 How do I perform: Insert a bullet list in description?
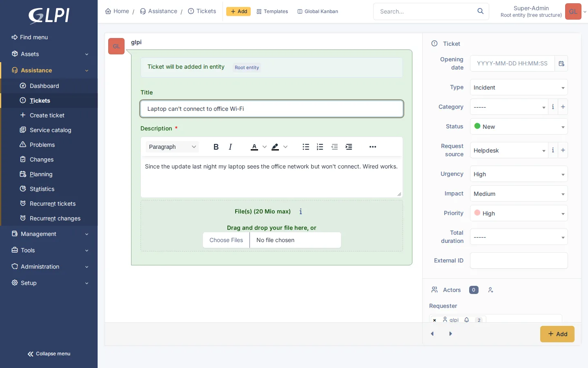coord(306,147)
